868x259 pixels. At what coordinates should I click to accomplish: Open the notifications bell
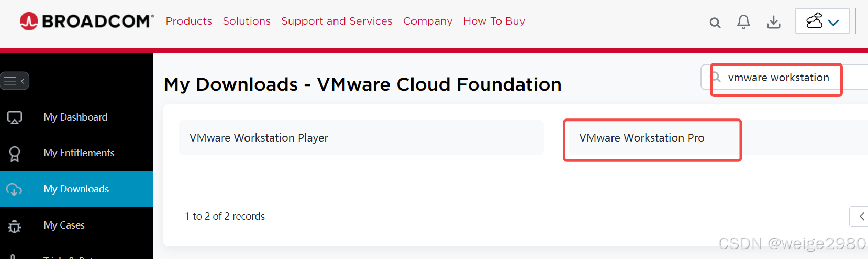(743, 21)
